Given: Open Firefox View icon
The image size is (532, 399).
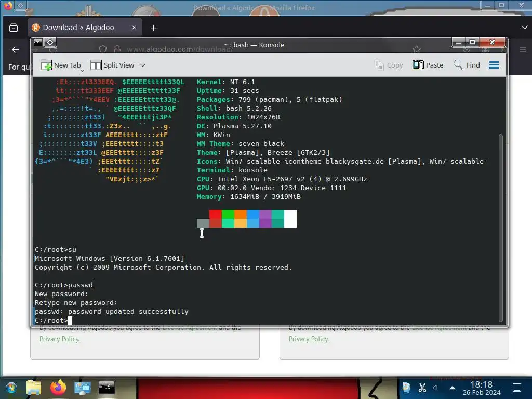Looking at the screenshot, I should pyautogui.click(x=14, y=28).
